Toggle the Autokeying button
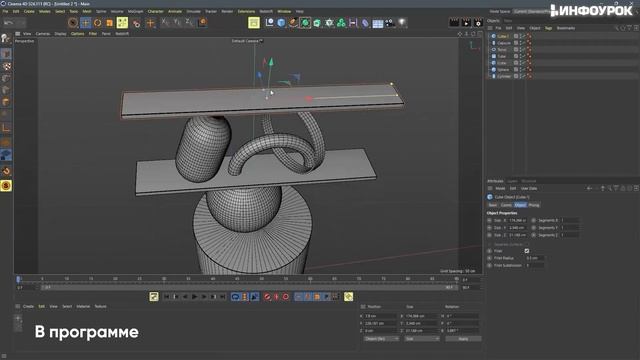Screen dimensions: 640x360 click(x=276, y=297)
